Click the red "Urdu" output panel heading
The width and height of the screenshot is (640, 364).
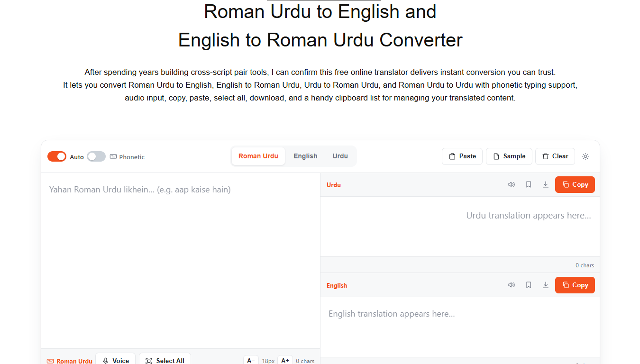(334, 185)
